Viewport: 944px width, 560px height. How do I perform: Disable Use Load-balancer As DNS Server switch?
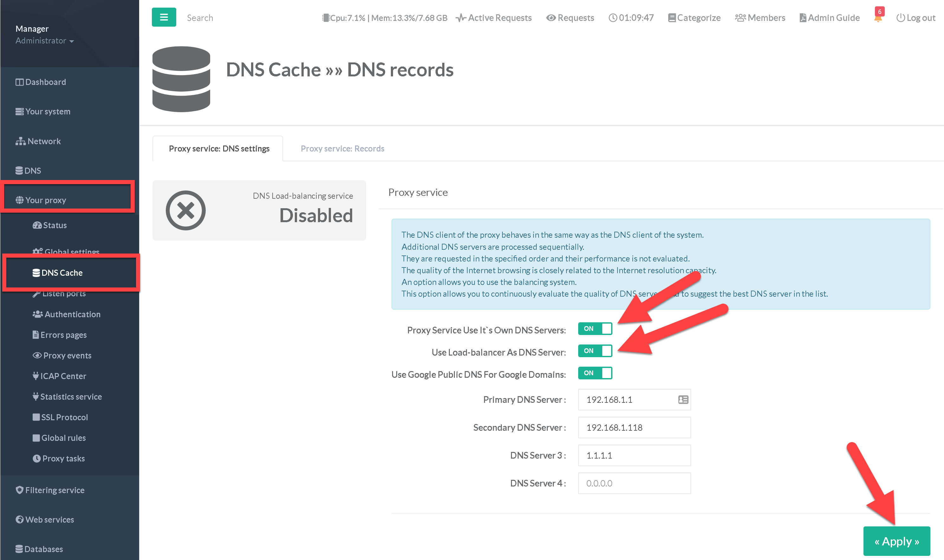[x=595, y=351]
